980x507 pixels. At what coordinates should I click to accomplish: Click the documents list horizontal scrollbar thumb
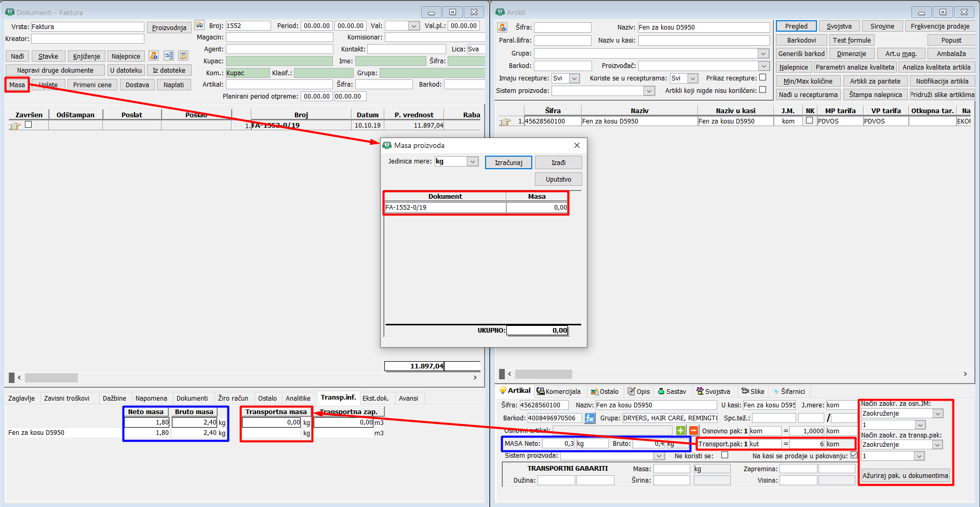(x=51, y=378)
